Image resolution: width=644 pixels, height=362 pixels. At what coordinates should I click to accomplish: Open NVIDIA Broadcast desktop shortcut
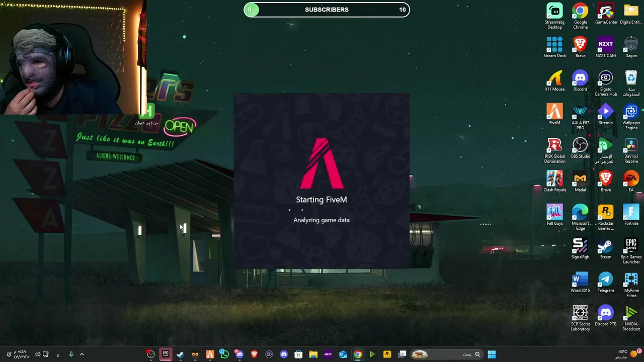point(631,318)
